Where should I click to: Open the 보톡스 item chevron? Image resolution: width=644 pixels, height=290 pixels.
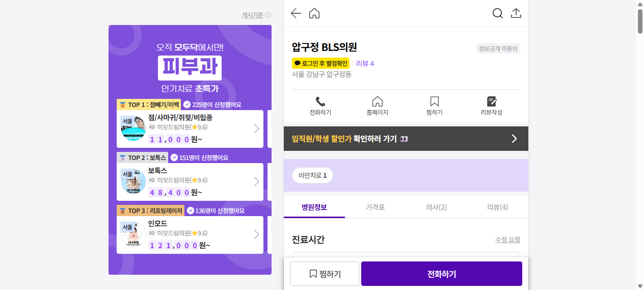256,182
